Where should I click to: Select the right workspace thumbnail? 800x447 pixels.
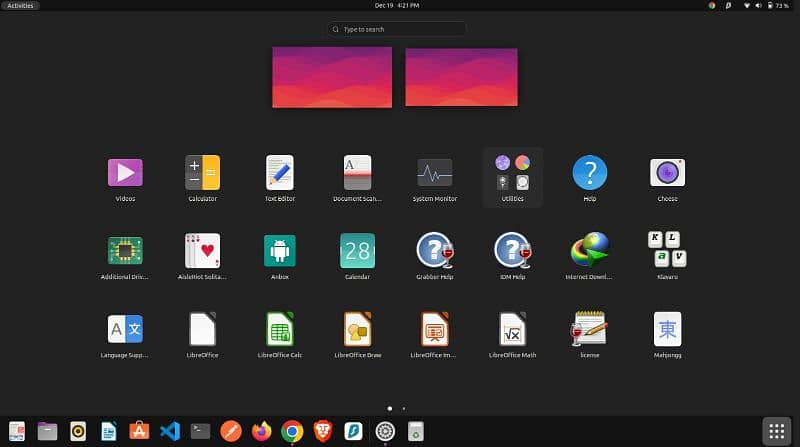pos(461,77)
